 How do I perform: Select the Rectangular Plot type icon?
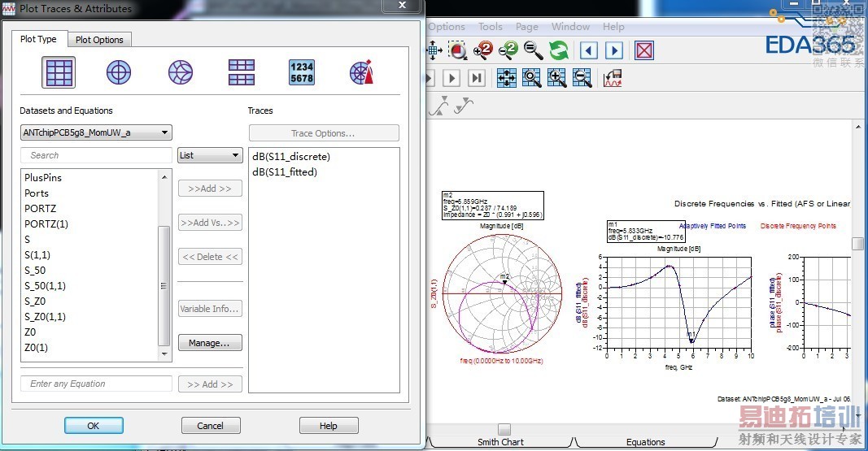tap(59, 72)
